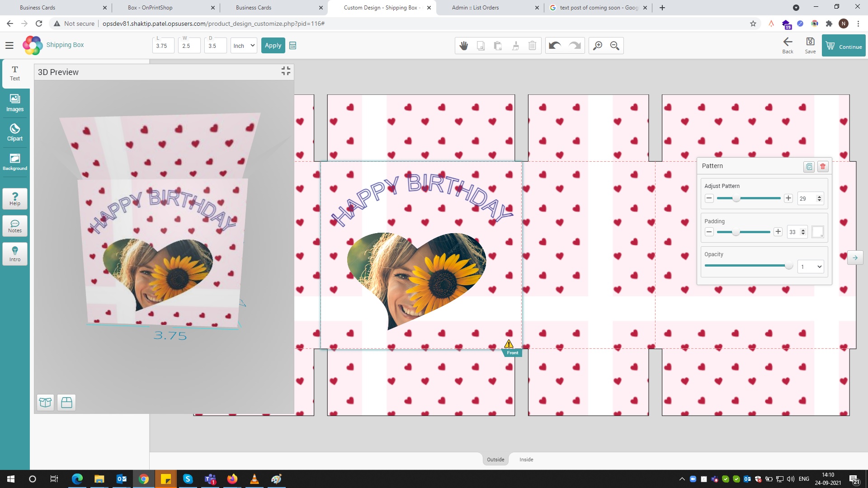Click the Apply button
This screenshot has height=488, width=868.
click(273, 46)
